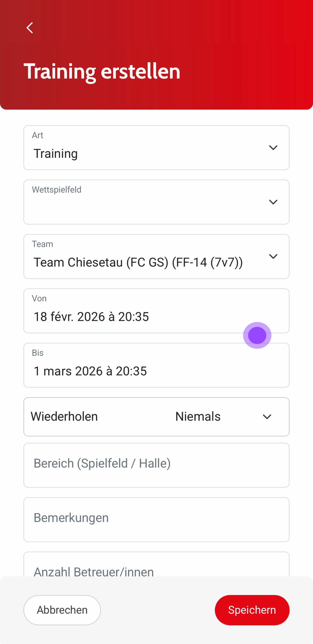Click the chevron in the Art field
Image resolution: width=313 pixels, height=644 pixels.
point(273,148)
